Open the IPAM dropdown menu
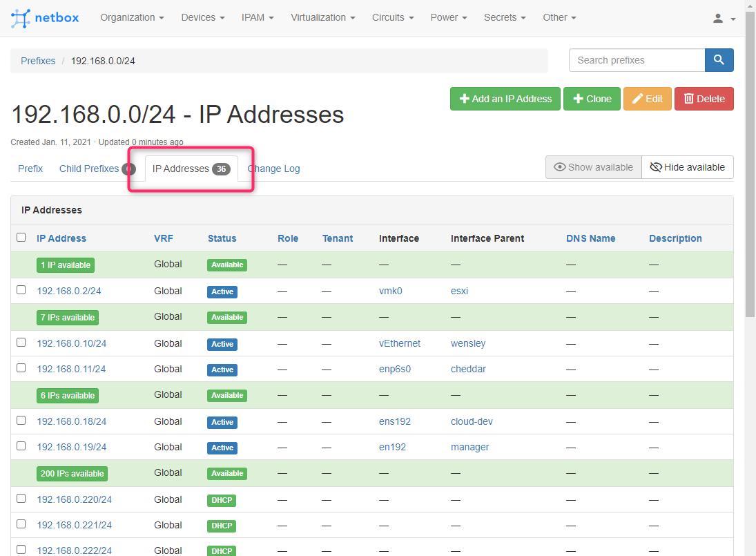The height and width of the screenshot is (556, 756). pyautogui.click(x=257, y=17)
